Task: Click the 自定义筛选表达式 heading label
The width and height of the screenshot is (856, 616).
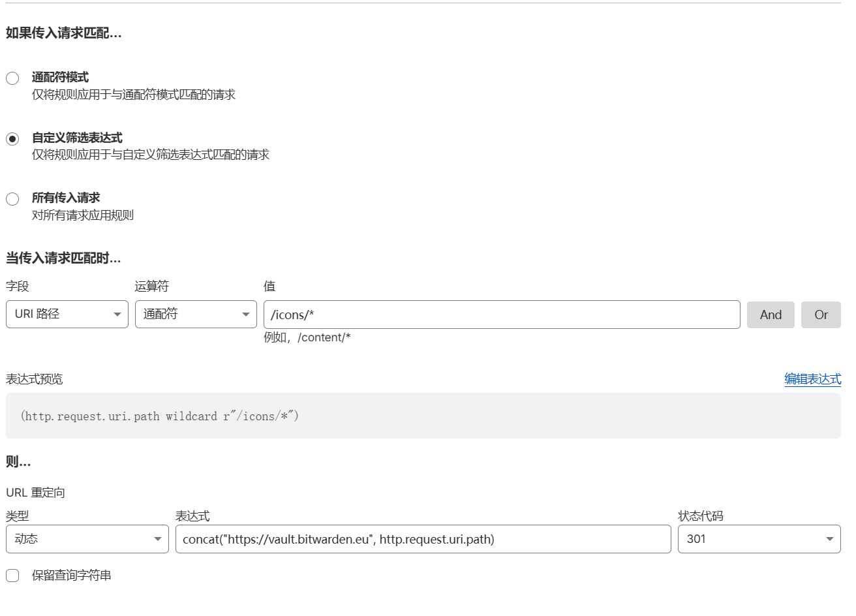Action: tap(77, 138)
